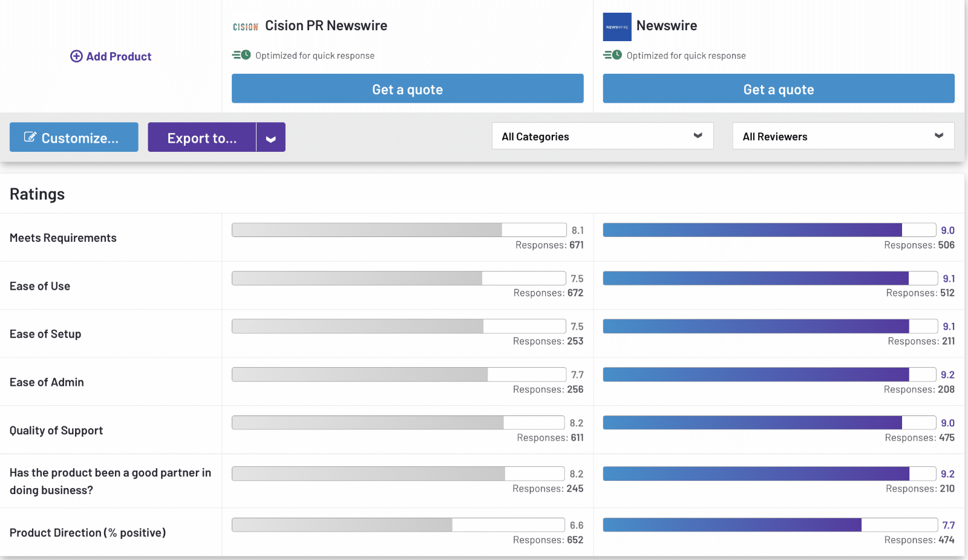Viewport: 968px width, 560px height.
Task: Click the Export to button
Action: [x=202, y=138]
